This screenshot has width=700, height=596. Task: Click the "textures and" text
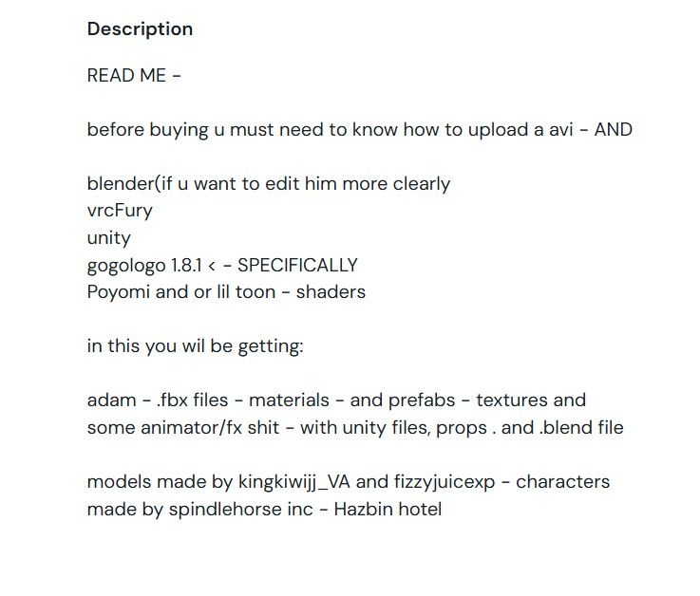point(531,400)
